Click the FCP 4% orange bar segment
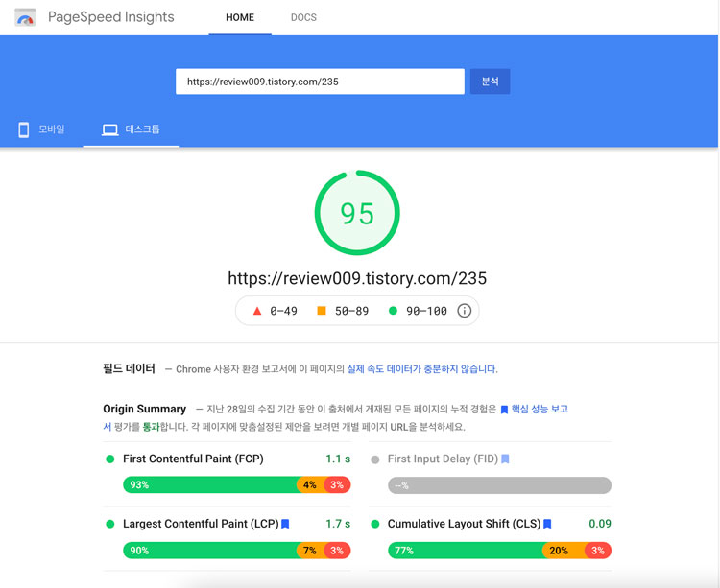Image resolution: width=720 pixels, height=588 pixels. [310, 484]
